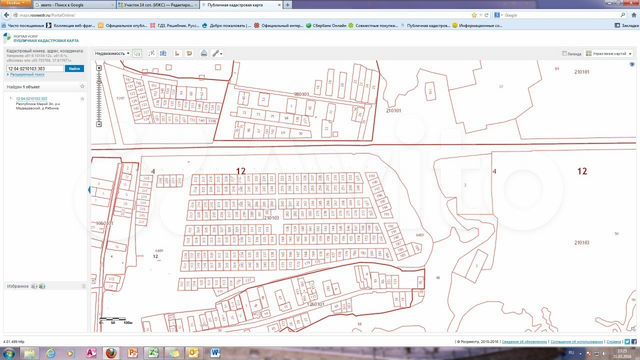
Task: Open the Недвижимость dropdown in map toolbar
Action: point(112,53)
